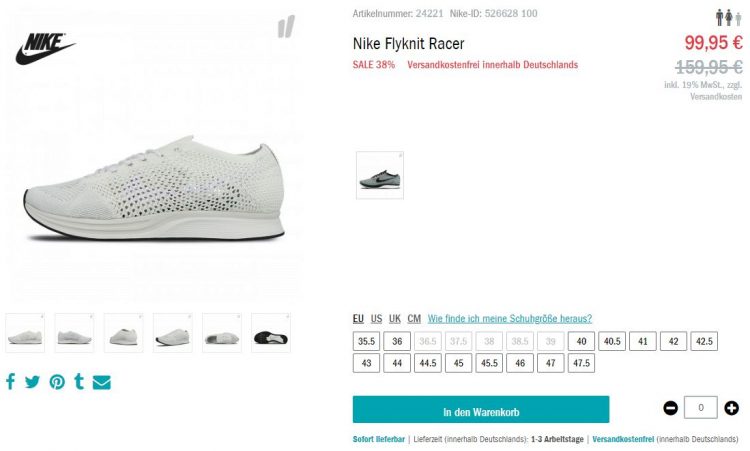Viewport: 750px width, 451px height.
Task: Share on Tumblr icon
Action: point(79,382)
